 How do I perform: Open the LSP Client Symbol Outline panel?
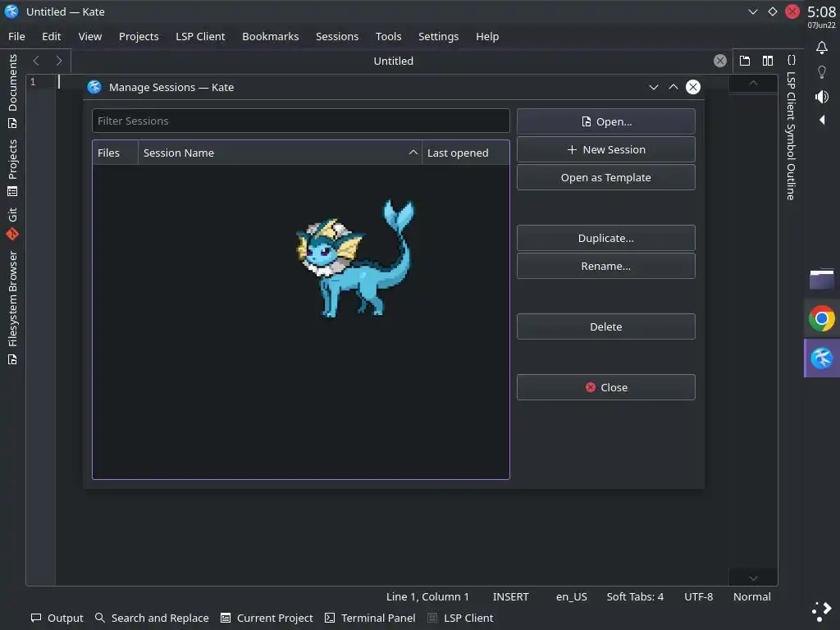(791, 135)
